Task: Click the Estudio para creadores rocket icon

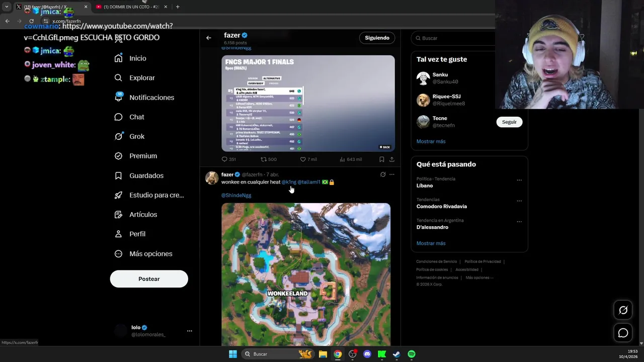Action: click(x=118, y=195)
